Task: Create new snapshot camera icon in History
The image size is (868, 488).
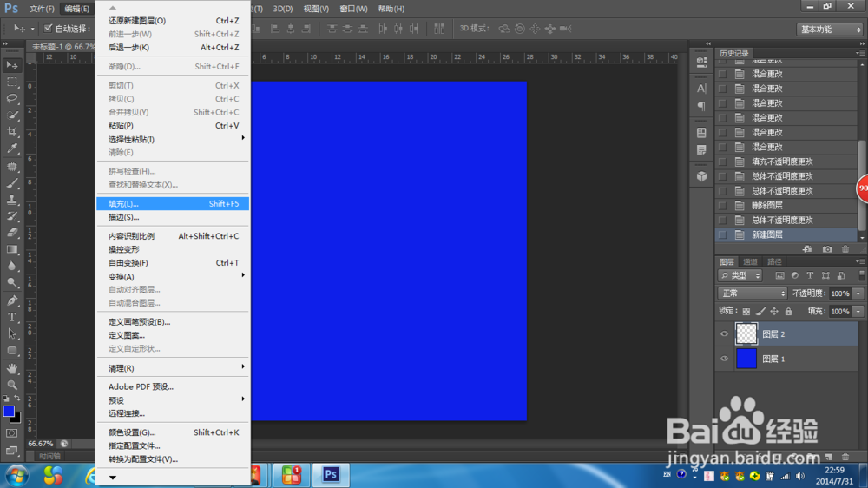Action: coord(827,249)
